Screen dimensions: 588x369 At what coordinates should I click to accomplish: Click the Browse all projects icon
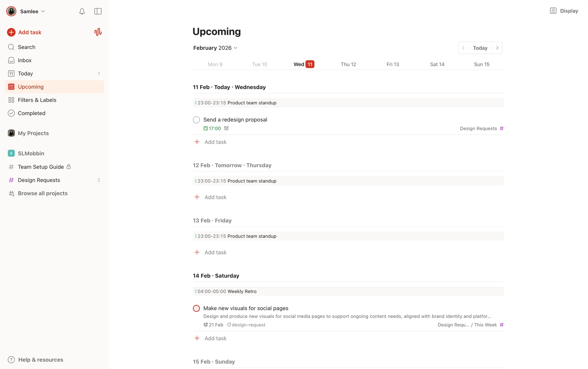(11, 193)
